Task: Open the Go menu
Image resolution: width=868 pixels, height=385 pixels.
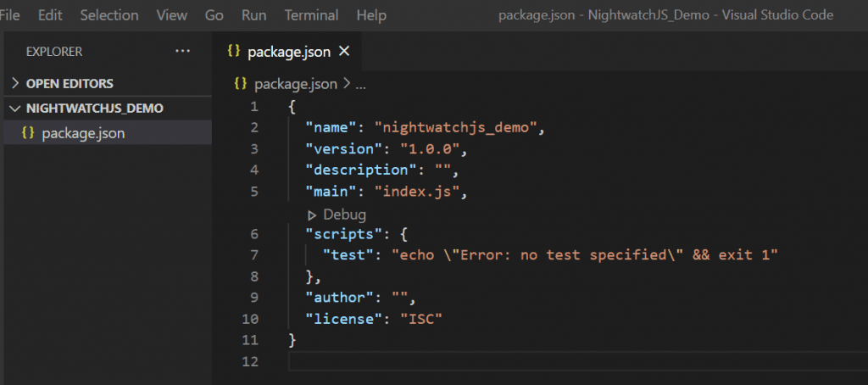Action: pos(214,15)
